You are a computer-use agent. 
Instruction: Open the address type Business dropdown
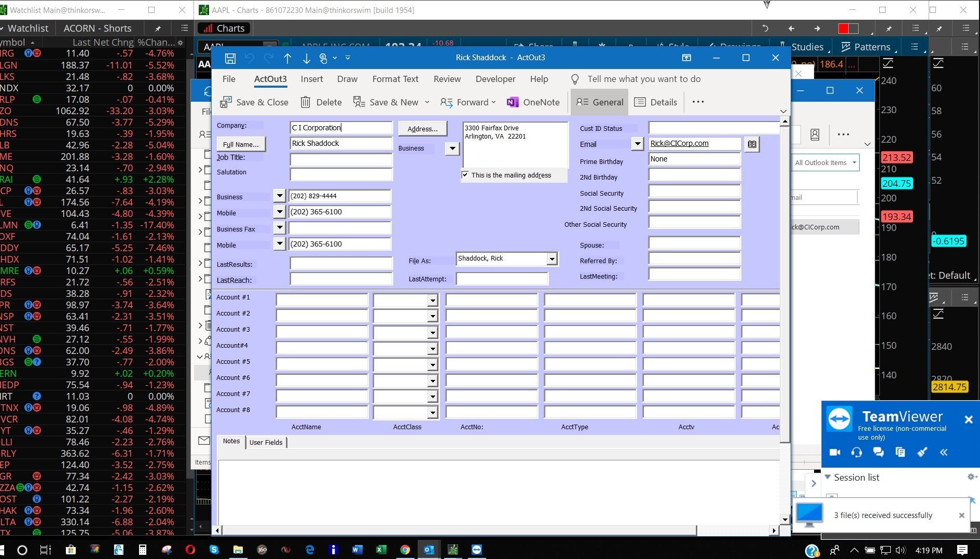coord(452,148)
